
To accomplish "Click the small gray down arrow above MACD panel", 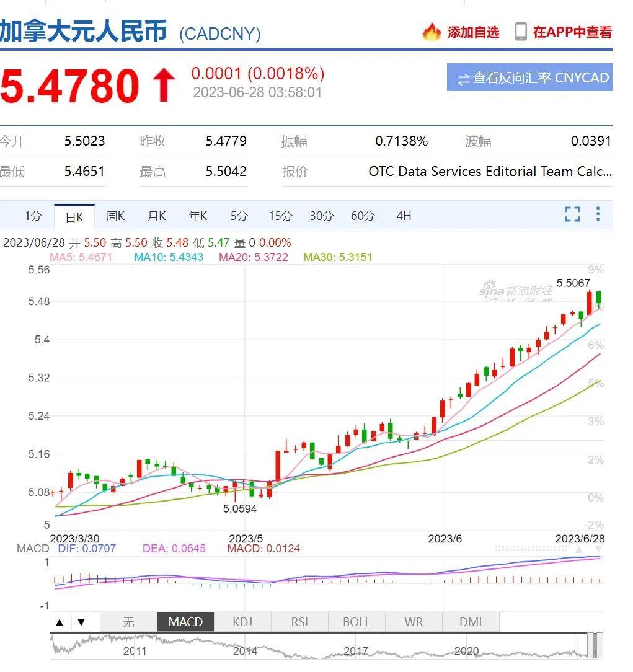I will (598, 549).
